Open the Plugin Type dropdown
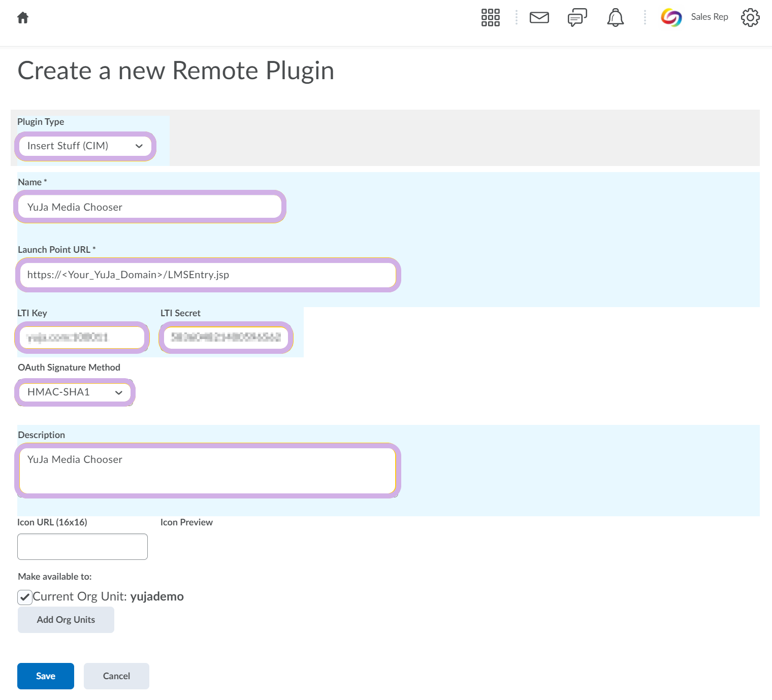Screen dimensions: 772x700 [x=85, y=146]
